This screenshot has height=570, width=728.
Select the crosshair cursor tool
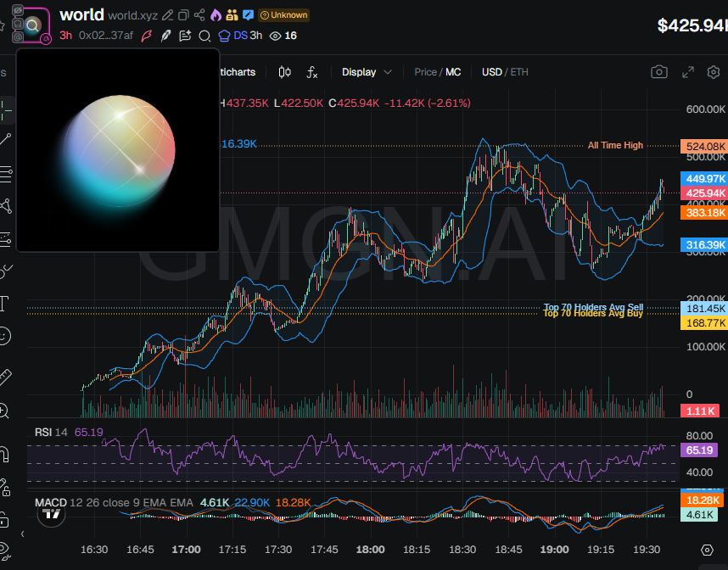tap(6, 110)
